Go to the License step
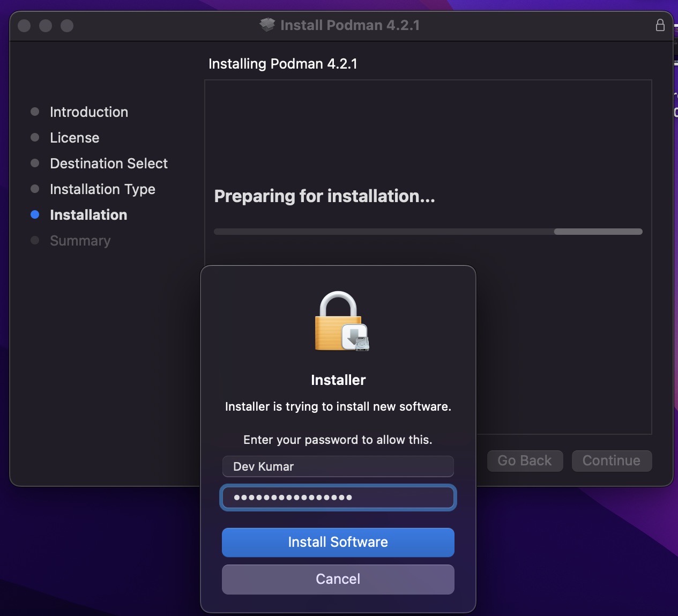Viewport: 678px width, 616px height. (x=74, y=137)
